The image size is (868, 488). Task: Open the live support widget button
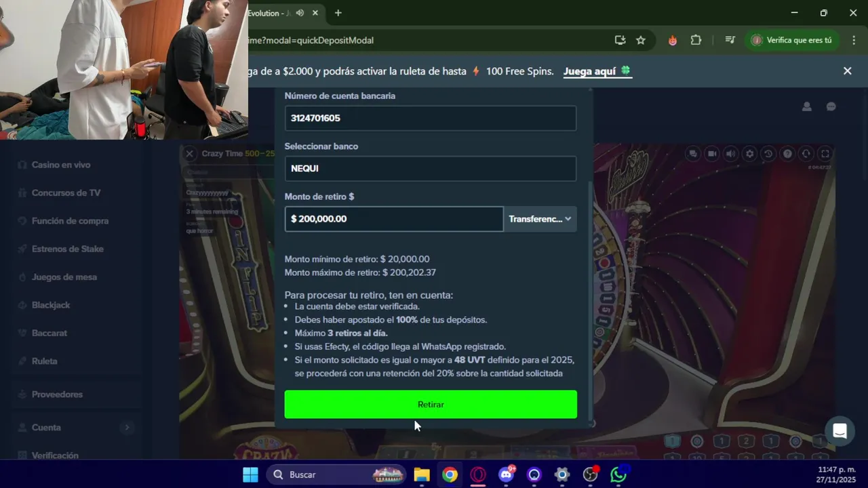tap(840, 431)
